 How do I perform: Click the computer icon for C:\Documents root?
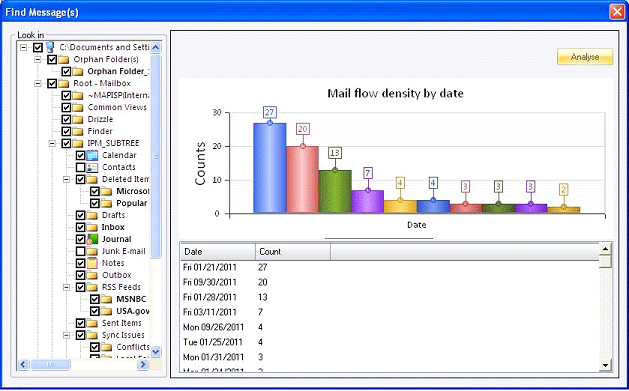pos(50,47)
